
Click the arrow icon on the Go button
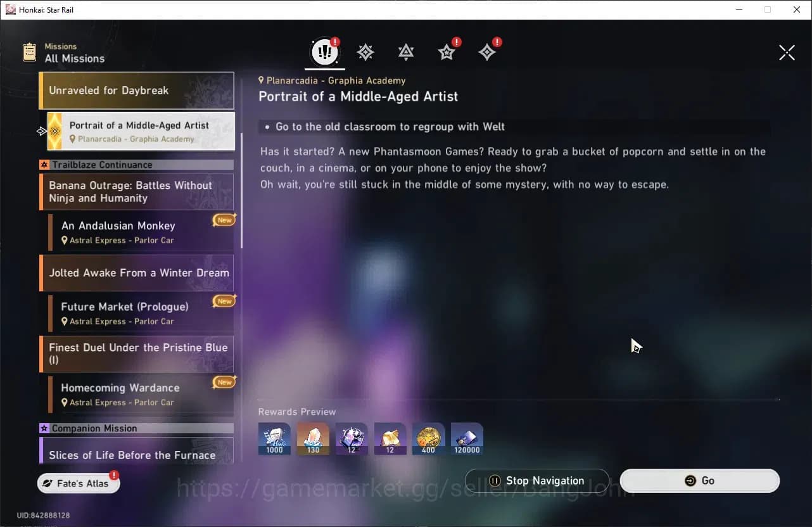tap(690, 481)
